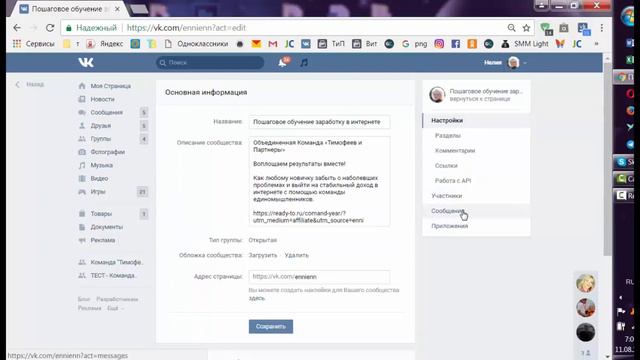Bookmark this page with the star icon
640x360 pixels.
527,28
